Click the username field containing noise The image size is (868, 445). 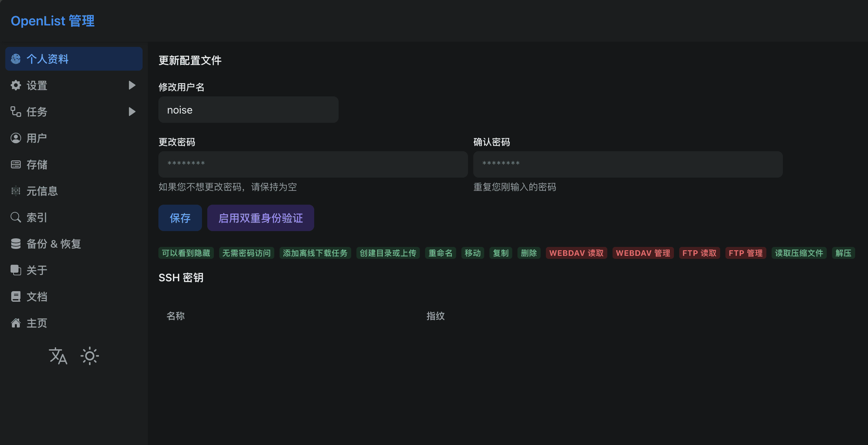coord(248,110)
